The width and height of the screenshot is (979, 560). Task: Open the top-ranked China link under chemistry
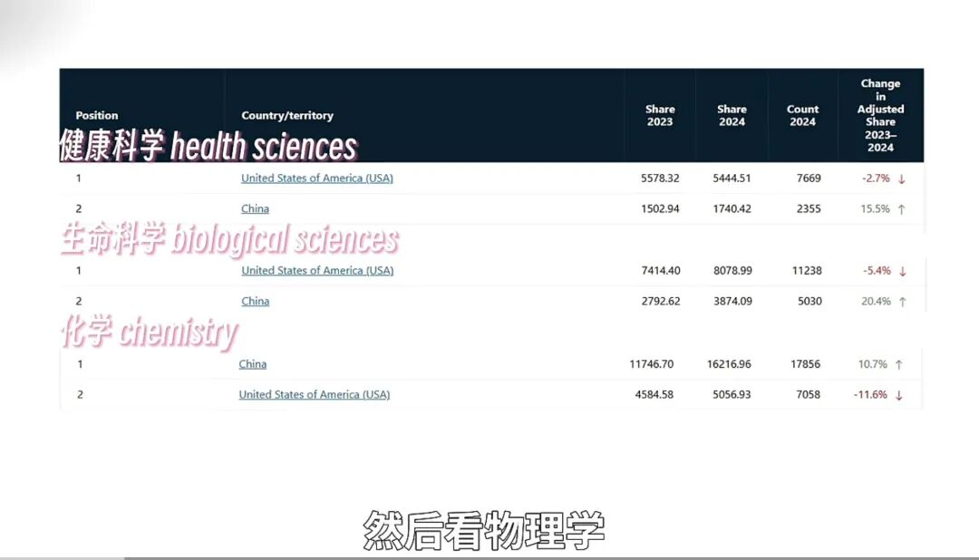pos(252,364)
